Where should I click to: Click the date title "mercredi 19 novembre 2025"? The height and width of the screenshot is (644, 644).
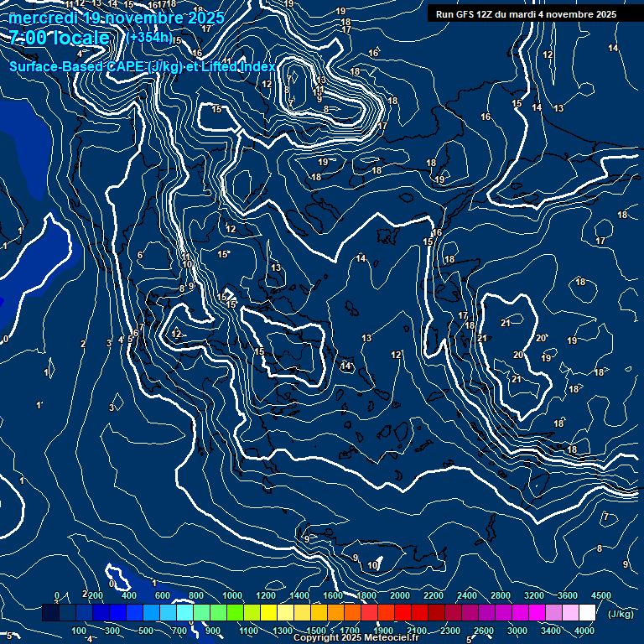tap(117, 18)
